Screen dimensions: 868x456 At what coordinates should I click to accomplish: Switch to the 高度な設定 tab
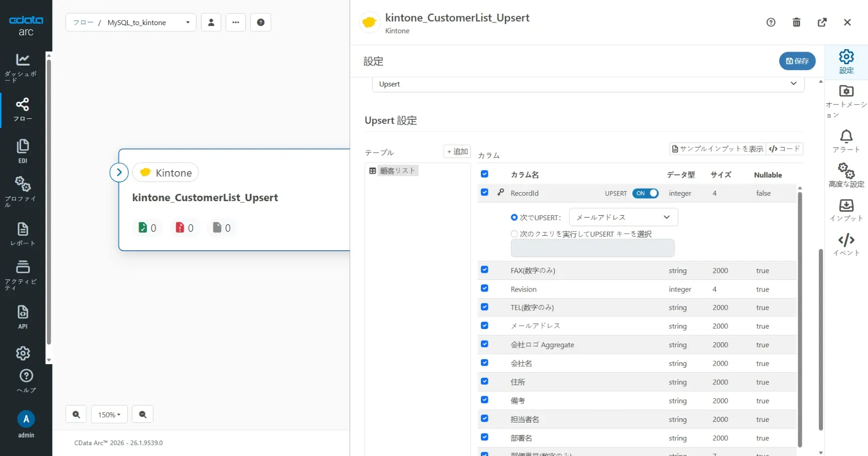click(x=846, y=176)
